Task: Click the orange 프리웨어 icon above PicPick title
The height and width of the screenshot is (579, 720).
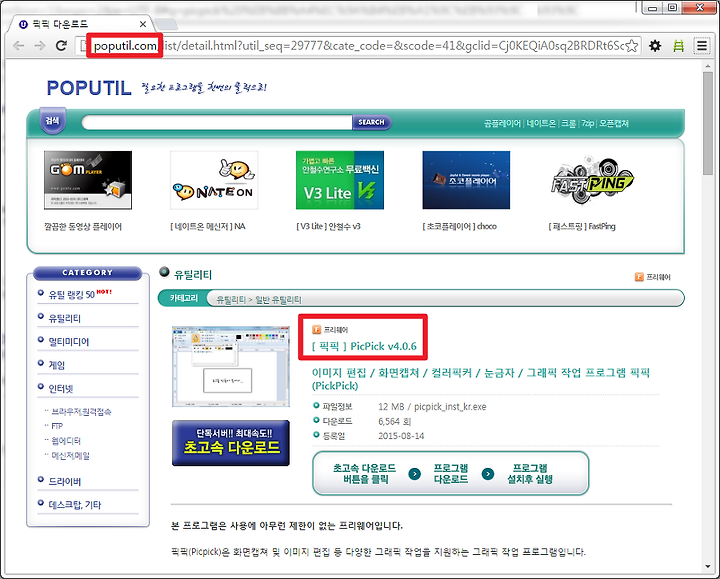Action: (316, 329)
